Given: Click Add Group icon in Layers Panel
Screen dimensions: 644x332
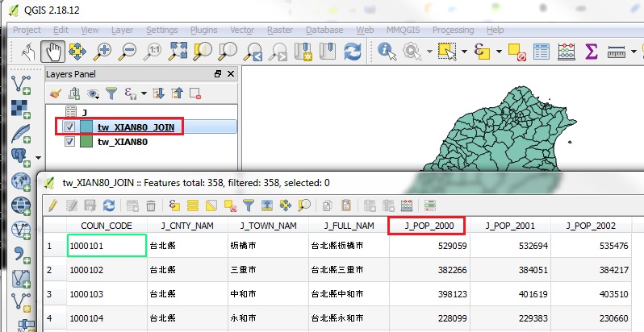Looking at the screenshot, I should click(x=74, y=93).
